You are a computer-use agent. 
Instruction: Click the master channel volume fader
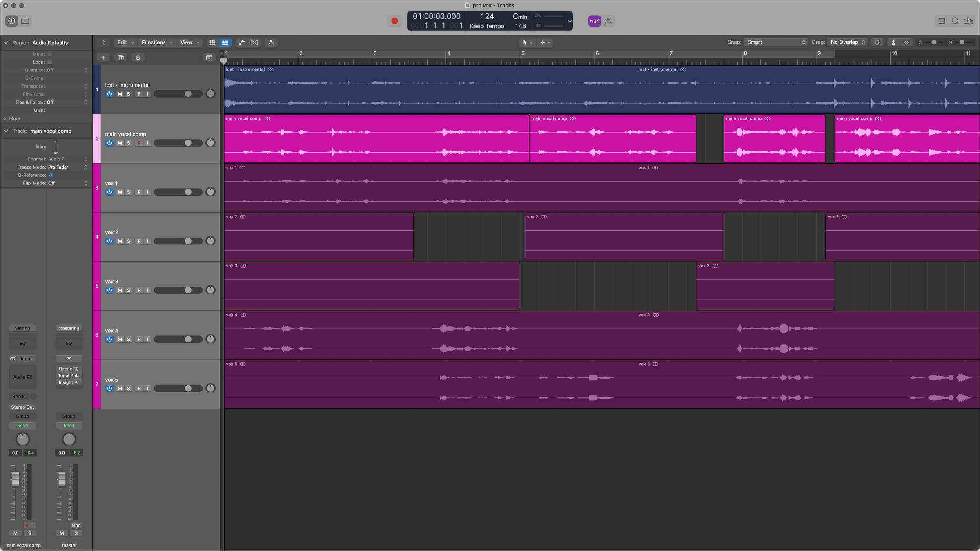pyautogui.click(x=62, y=480)
